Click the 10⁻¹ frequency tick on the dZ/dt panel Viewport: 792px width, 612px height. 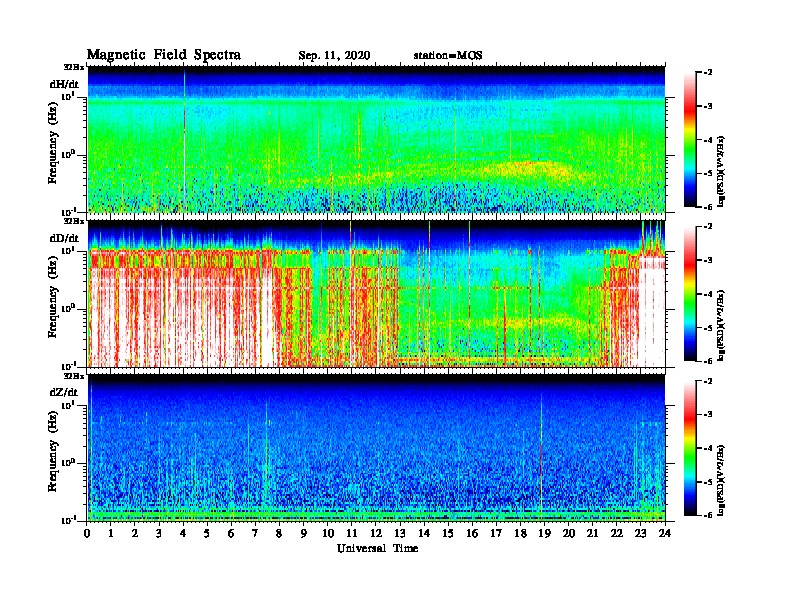click(68, 520)
